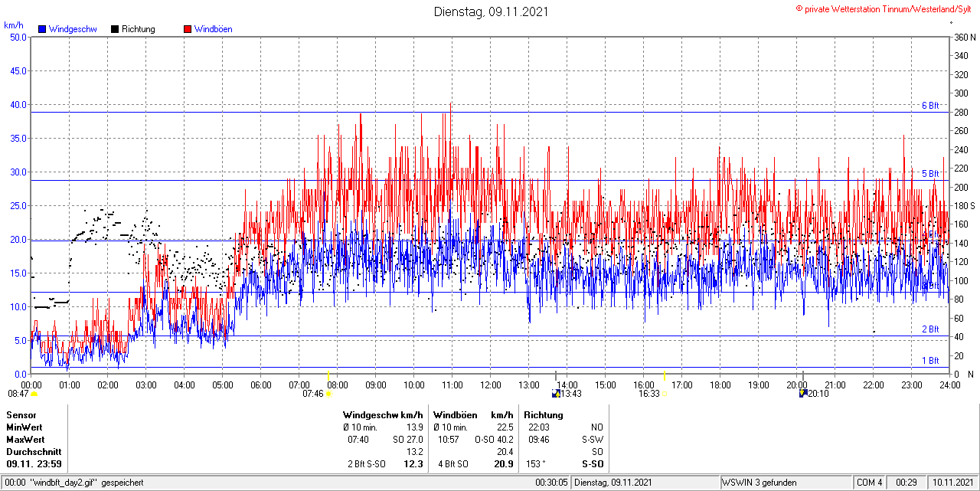Click the yellow tick marker near 16:33 on the axis
The width and height of the screenshot is (980, 491).
(x=665, y=376)
